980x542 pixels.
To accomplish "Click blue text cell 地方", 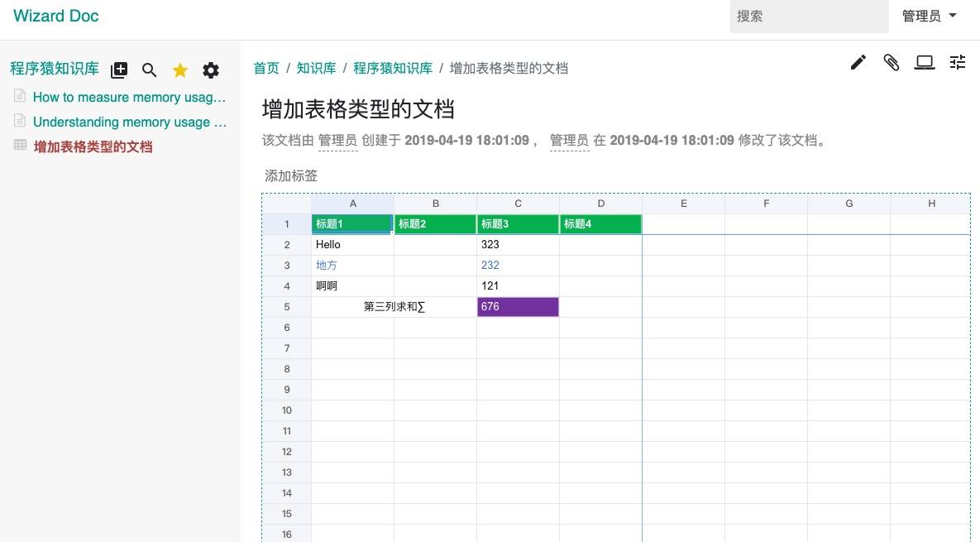I will pyautogui.click(x=352, y=265).
